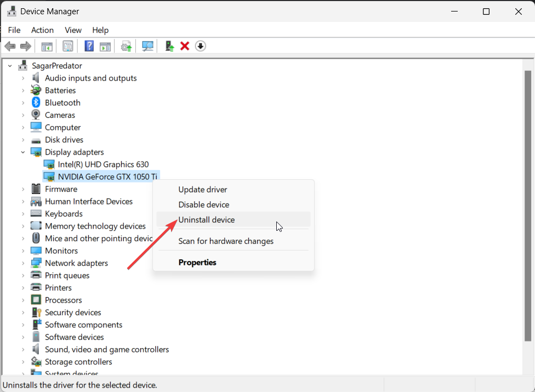Select the Bluetooth category icon
Screen dimensions: 535x392
[36, 103]
